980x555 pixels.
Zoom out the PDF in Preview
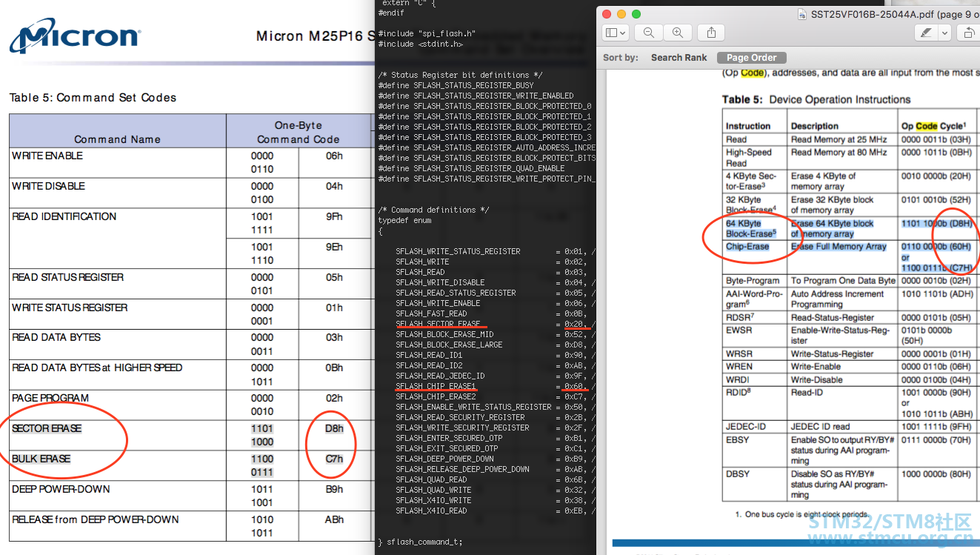[x=649, y=33]
